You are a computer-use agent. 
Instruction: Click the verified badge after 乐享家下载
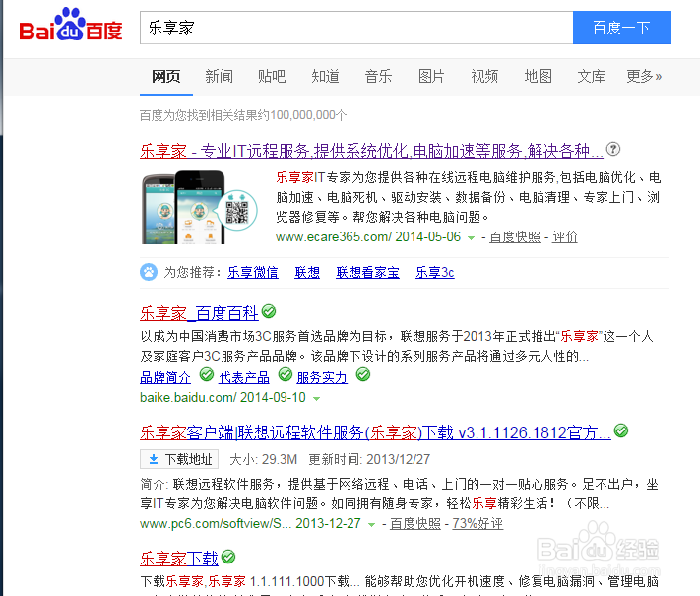click(x=228, y=557)
